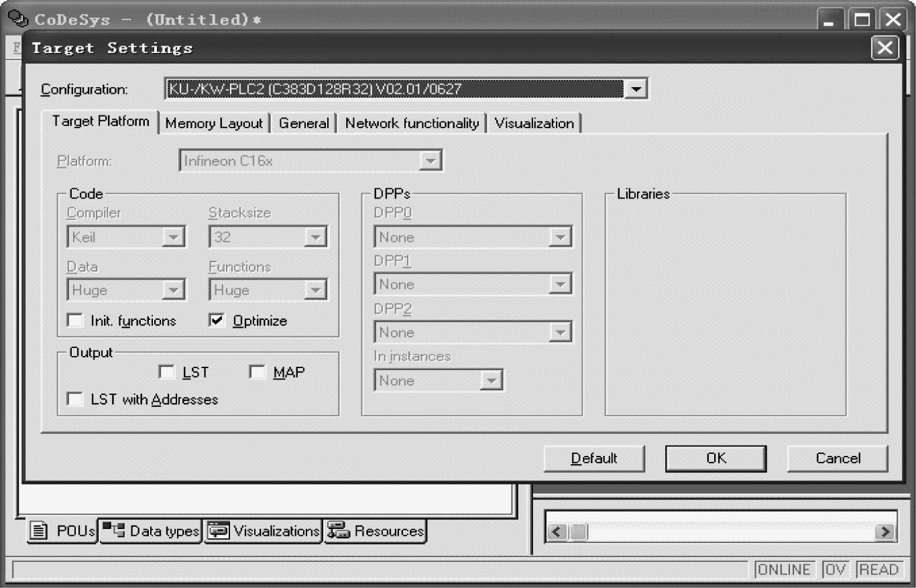Click the horizontal scrollbar thumb

(578, 532)
